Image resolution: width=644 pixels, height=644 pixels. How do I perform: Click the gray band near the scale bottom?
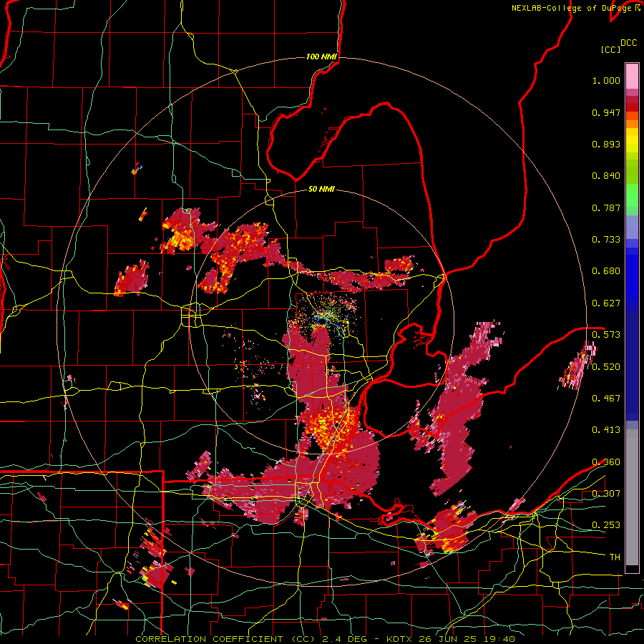pyautogui.click(x=632, y=497)
